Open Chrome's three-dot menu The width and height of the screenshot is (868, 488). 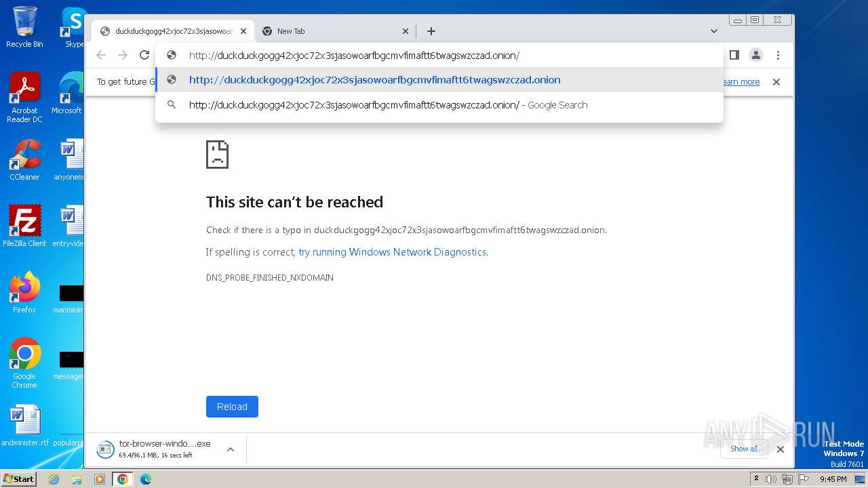click(x=778, y=55)
